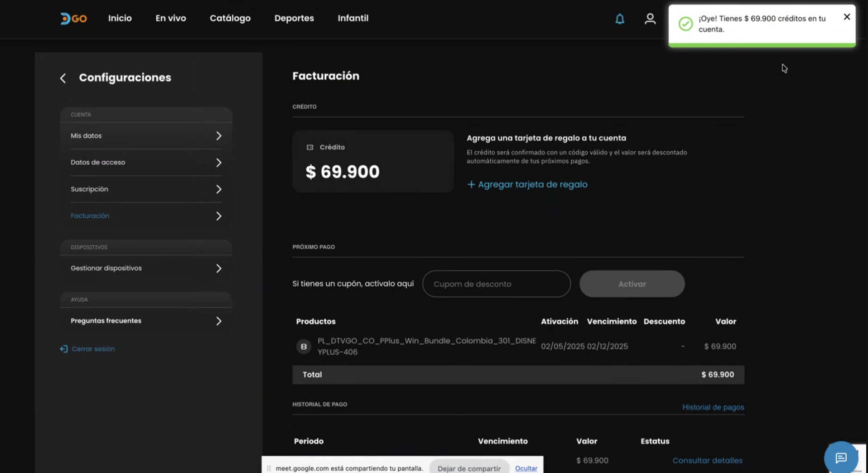The width and height of the screenshot is (868, 473).
Task: Open the notifications bell
Action: [619, 19]
